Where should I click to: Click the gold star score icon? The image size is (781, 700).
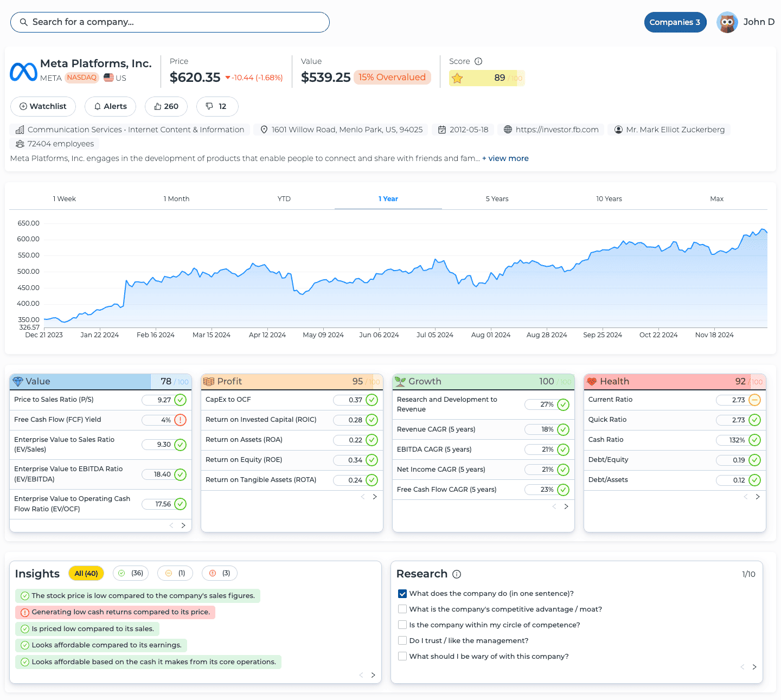coord(457,78)
